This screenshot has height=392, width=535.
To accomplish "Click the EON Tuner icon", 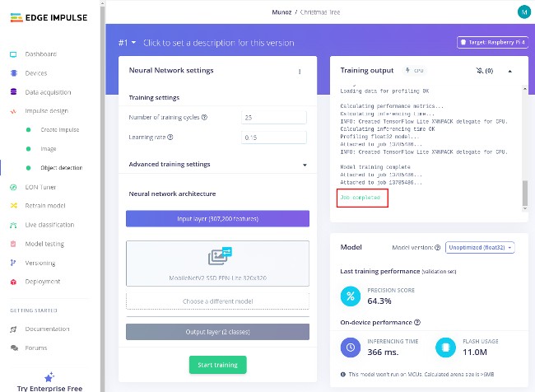I will pos(13,187).
